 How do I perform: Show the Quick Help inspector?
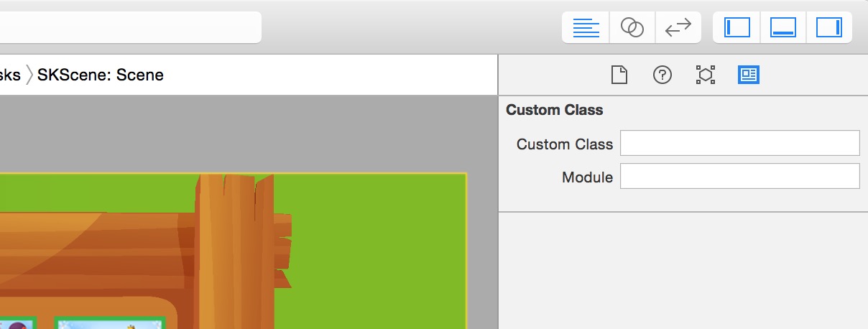(662, 75)
